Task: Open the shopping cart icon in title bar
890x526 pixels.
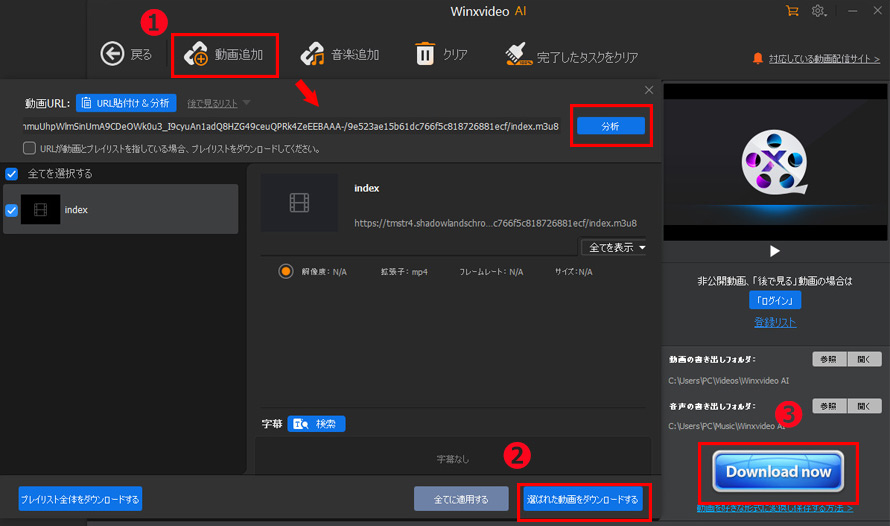Action: point(793,11)
